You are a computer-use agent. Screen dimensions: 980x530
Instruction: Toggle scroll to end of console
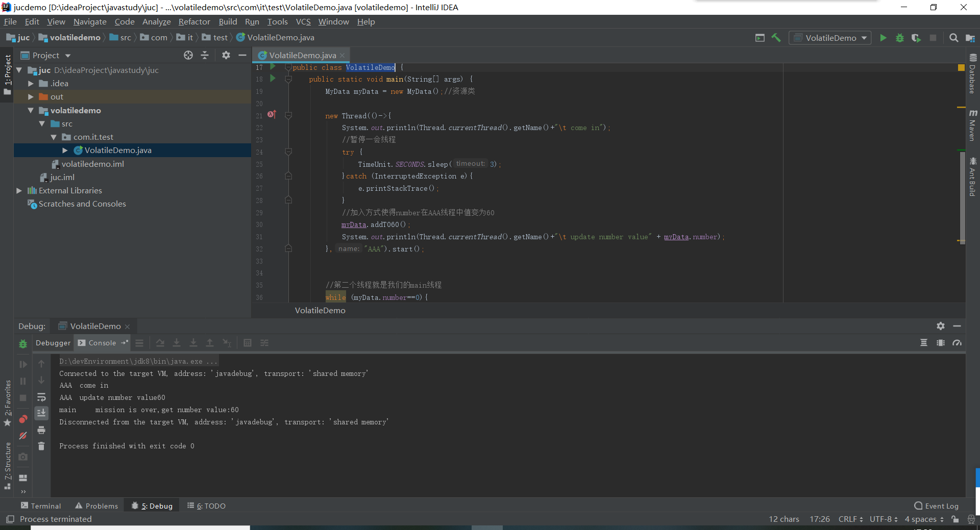click(41, 413)
